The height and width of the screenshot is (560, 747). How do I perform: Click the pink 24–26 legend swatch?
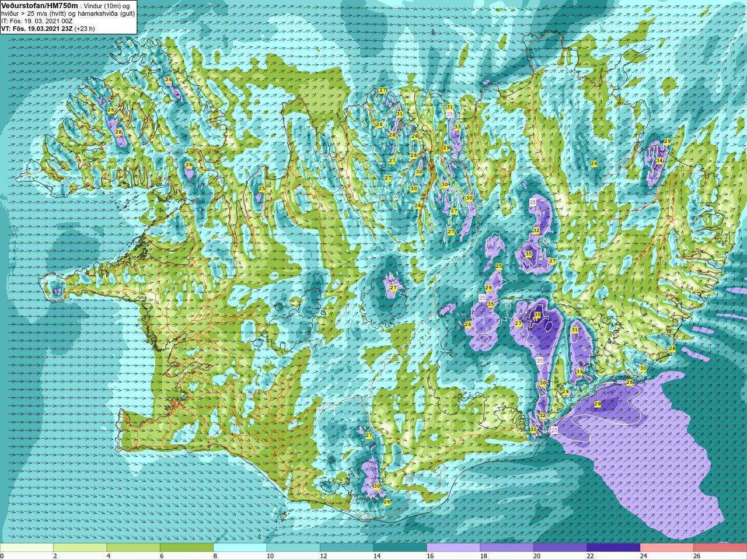click(x=667, y=548)
